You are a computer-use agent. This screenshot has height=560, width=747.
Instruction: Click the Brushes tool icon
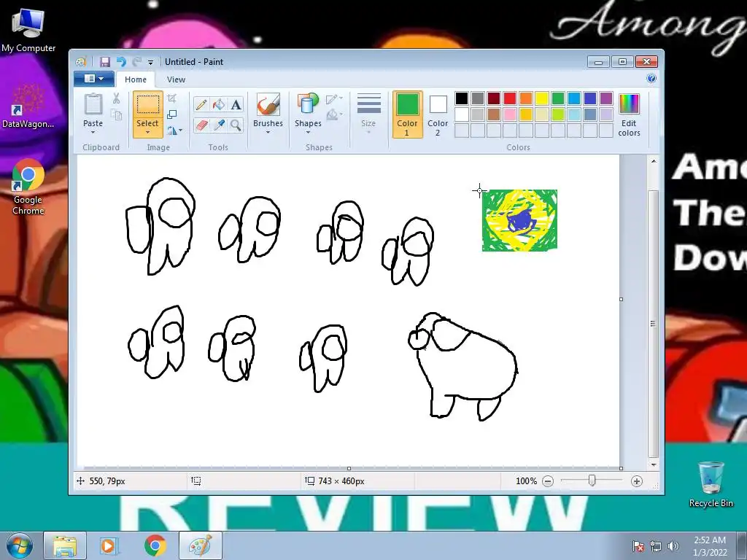point(268,104)
